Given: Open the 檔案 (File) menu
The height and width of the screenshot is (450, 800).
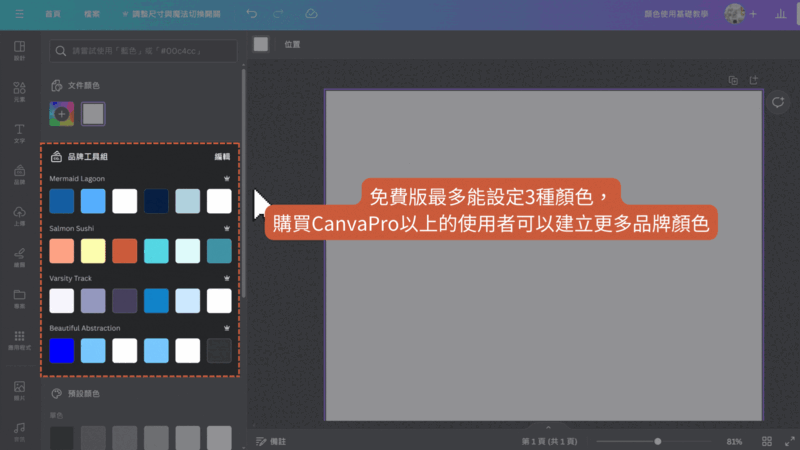Looking at the screenshot, I should click(x=92, y=15).
